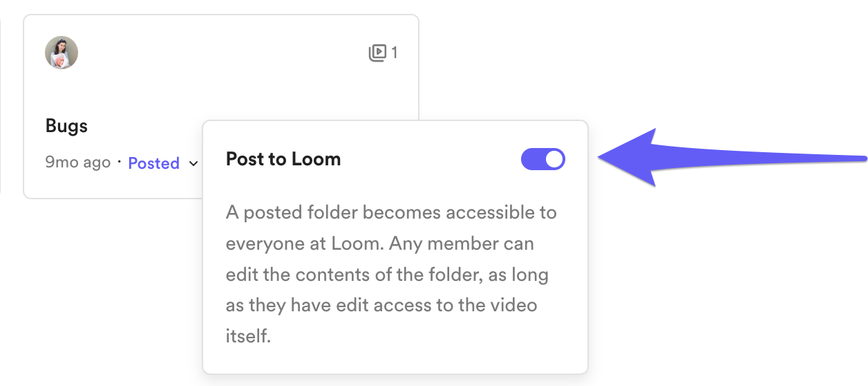Click the white knob of the toggle
The height and width of the screenshot is (386, 868).
[554, 159]
